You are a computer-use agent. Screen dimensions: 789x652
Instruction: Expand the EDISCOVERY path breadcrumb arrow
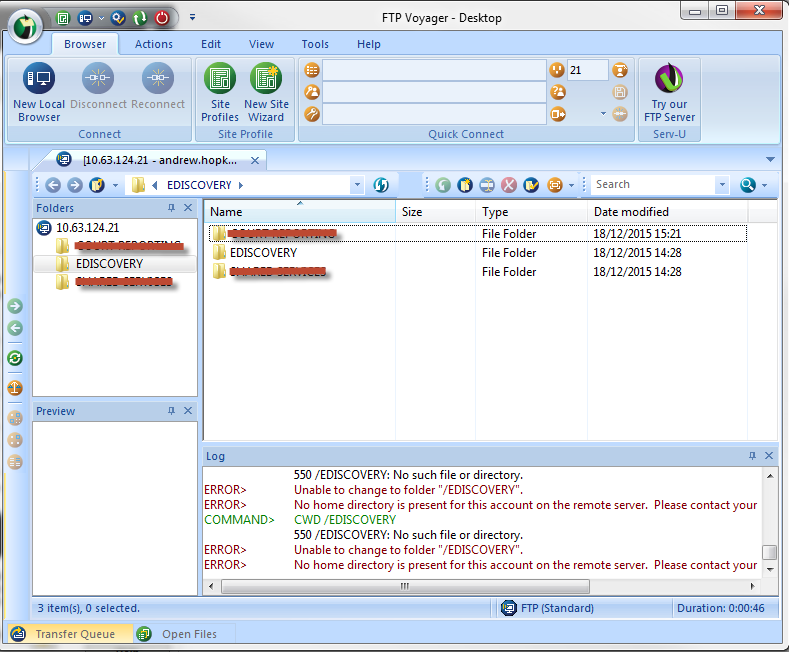click(x=241, y=185)
